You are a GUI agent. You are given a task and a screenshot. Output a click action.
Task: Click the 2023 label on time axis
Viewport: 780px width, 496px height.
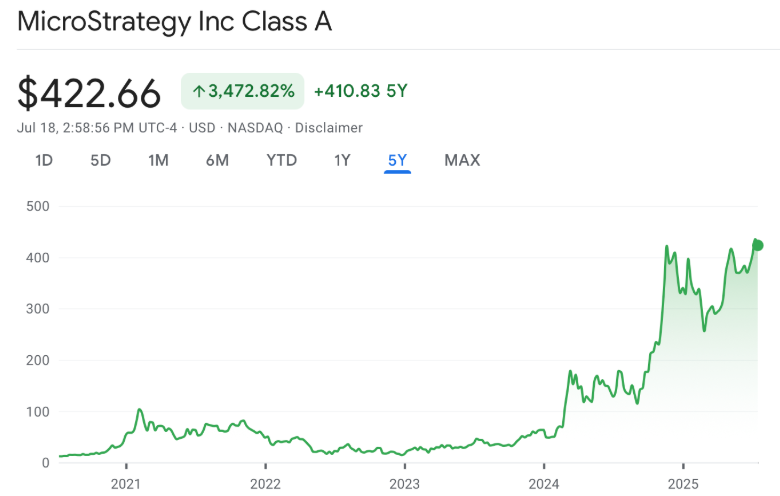pyautogui.click(x=404, y=482)
